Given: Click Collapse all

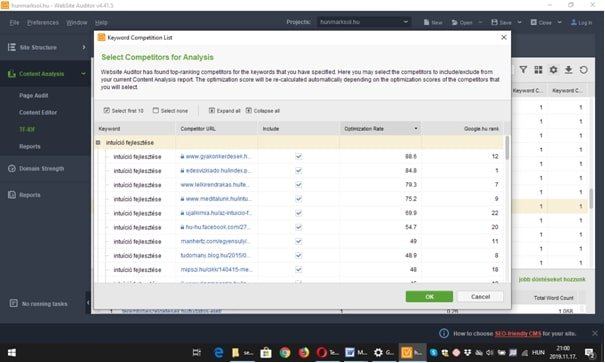Looking at the screenshot, I should tap(263, 111).
